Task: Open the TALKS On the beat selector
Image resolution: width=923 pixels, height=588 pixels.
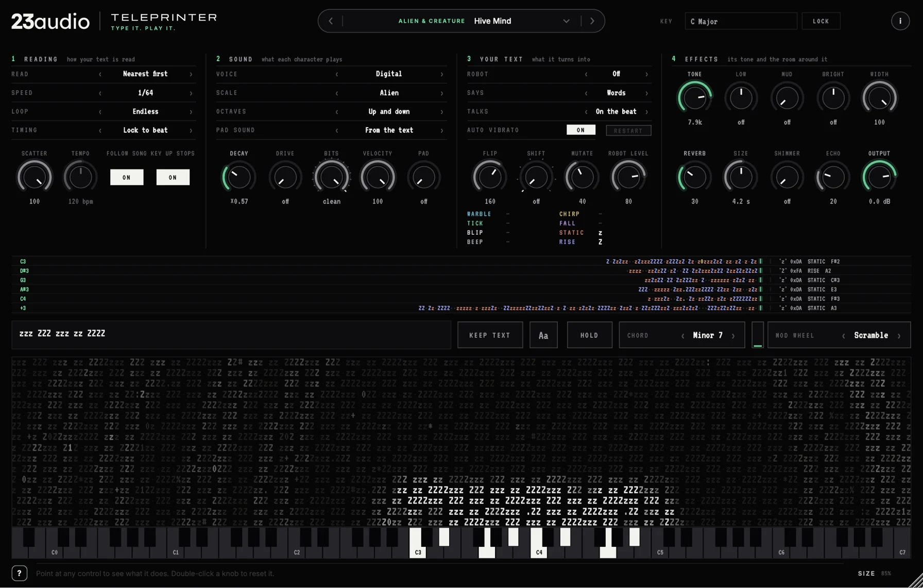Action: click(616, 112)
